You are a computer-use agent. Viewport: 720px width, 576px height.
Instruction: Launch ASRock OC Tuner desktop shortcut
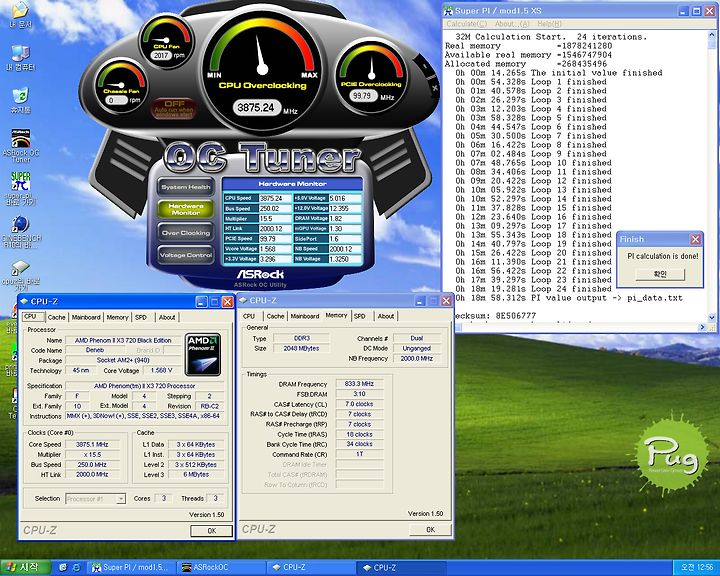click(20, 145)
